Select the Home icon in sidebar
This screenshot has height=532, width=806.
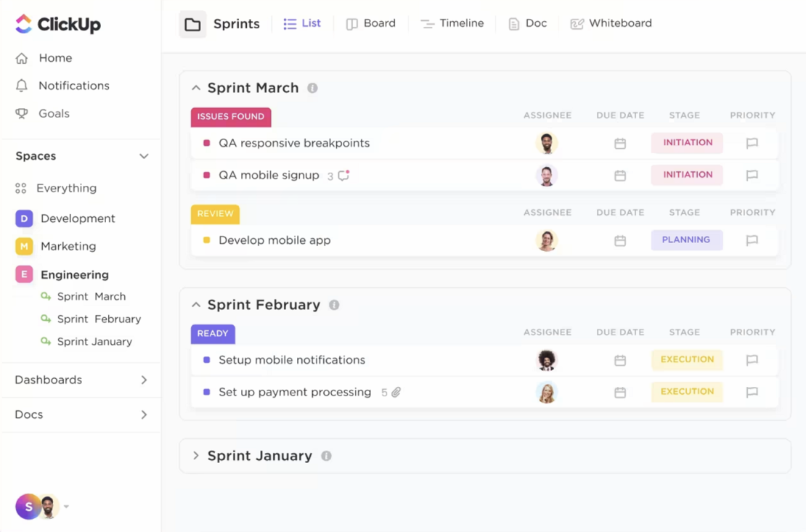click(23, 58)
